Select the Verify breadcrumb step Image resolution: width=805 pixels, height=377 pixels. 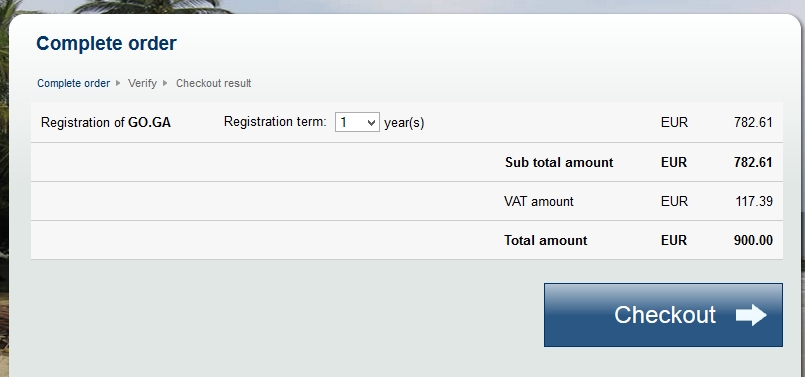[x=142, y=83]
